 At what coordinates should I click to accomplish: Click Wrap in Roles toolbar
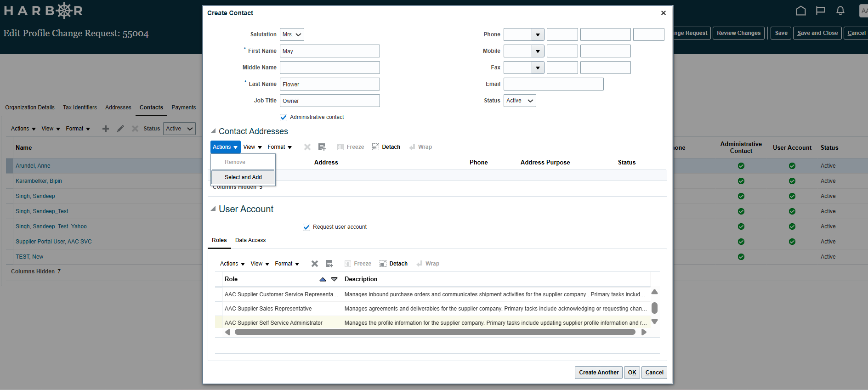tap(428, 264)
